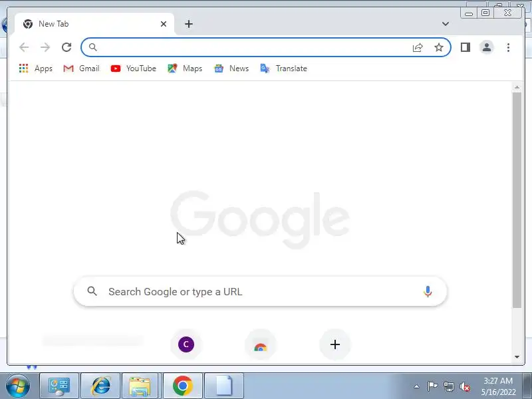The image size is (532, 399).
Task: Open the side panel icon
Action: (x=465, y=47)
